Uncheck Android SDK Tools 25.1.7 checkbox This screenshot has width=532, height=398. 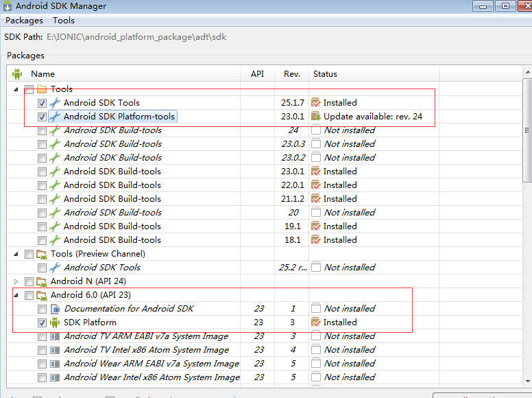pos(42,103)
